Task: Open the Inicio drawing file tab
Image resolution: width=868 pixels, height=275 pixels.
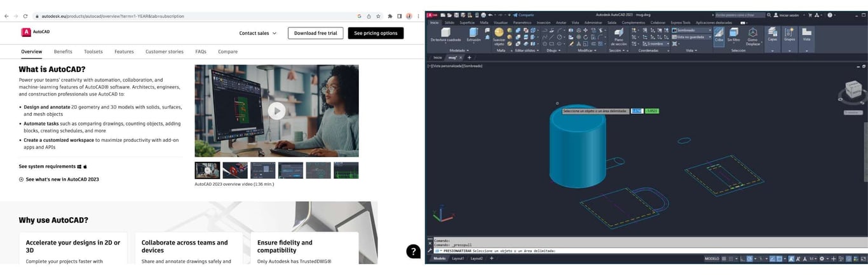Action: 437,57
